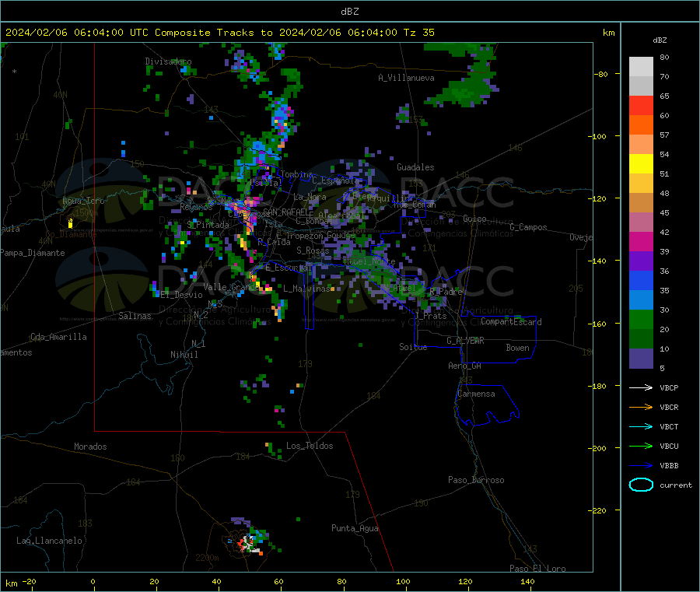700x592 pixels.
Task: Click the 'R_Padre' map label
Action: pyautogui.click(x=446, y=292)
